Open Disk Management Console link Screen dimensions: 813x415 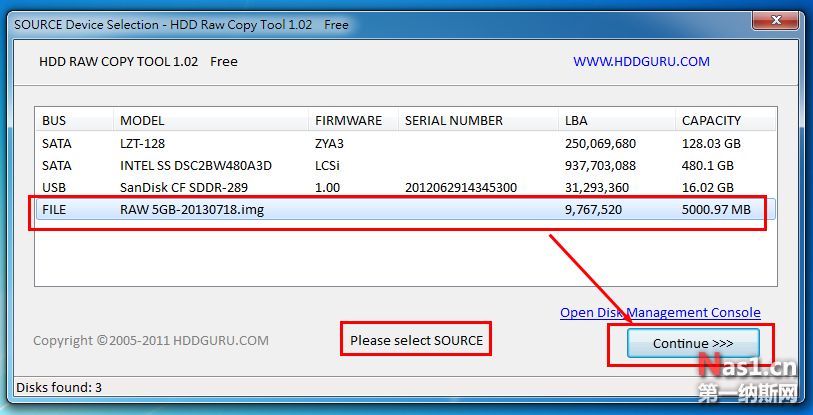tap(660, 313)
